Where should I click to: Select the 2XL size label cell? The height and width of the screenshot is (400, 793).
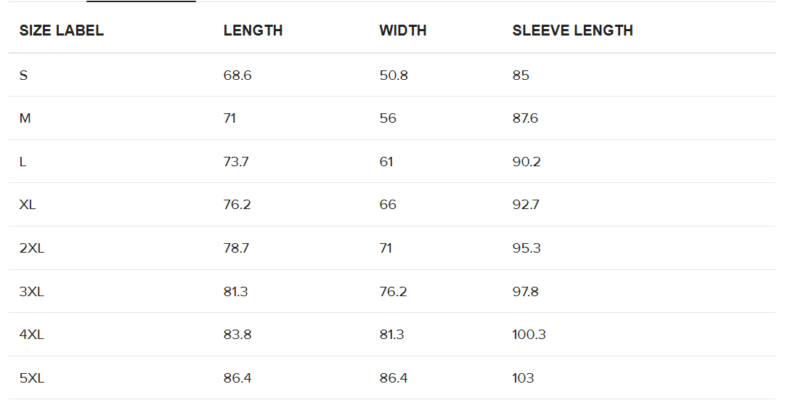[32, 248]
